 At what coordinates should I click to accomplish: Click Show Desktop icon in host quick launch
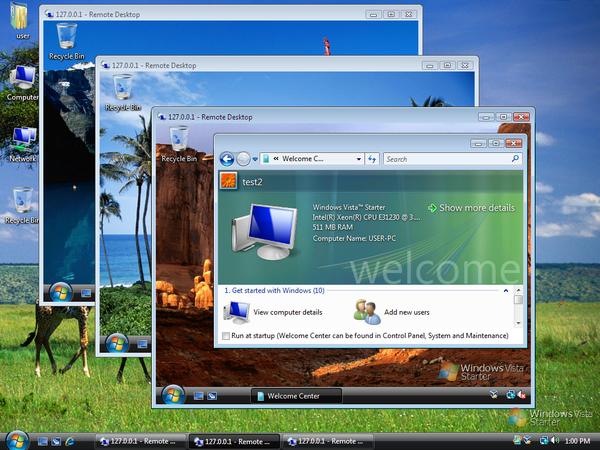(42, 442)
